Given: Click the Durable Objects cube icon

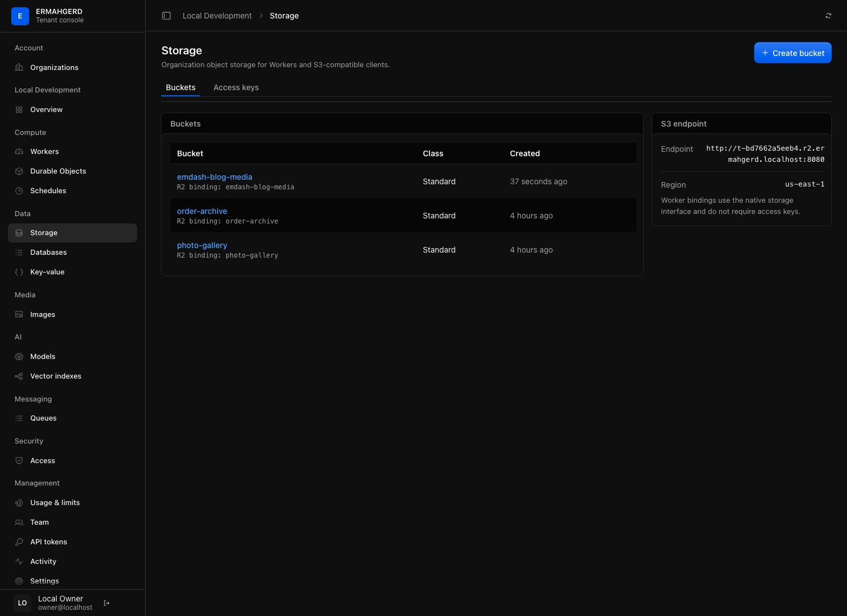Looking at the screenshot, I should [x=19, y=171].
